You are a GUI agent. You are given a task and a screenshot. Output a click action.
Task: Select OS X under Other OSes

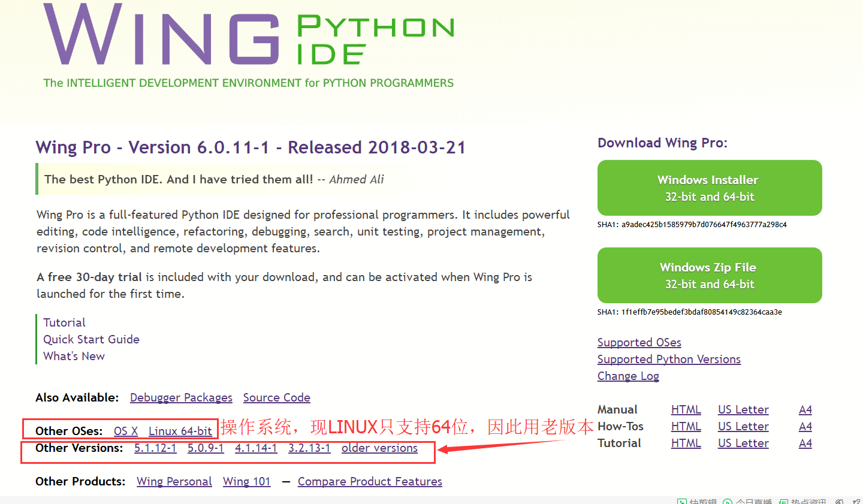126,431
